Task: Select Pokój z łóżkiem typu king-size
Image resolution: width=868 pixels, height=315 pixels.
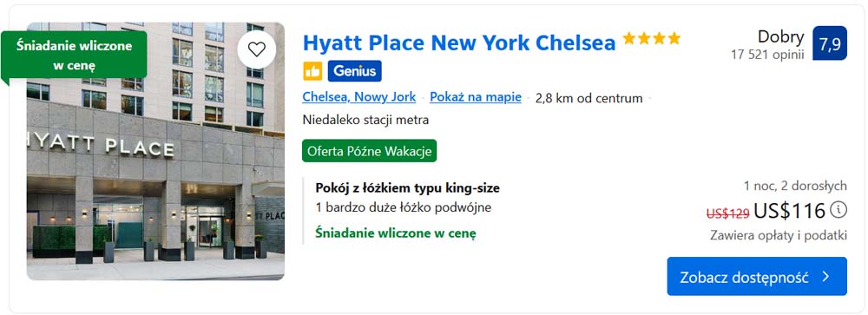Action: pyautogui.click(x=407, y=187)
